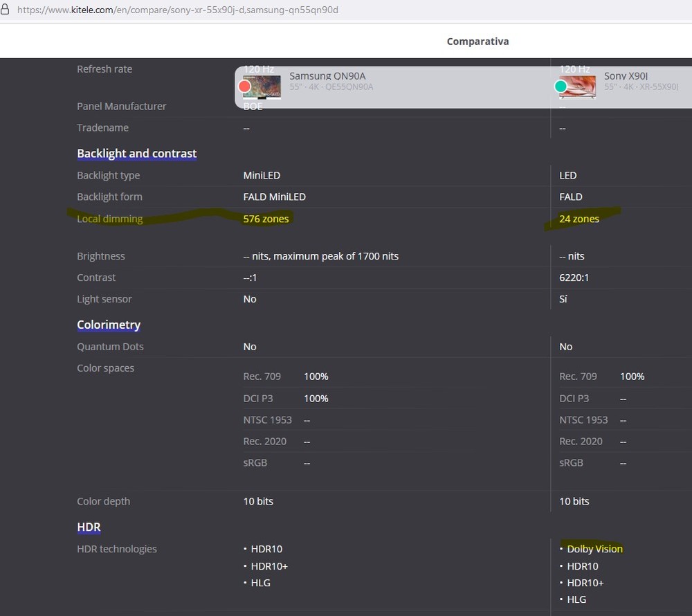Click the red dot on Samsung QN90A
Screen dimensions: 692x616
(244, 87)
